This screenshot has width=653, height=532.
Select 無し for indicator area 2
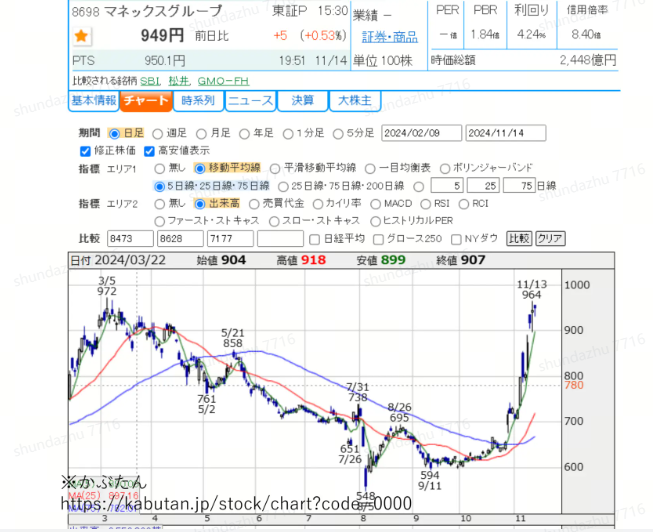click(160, 204)
